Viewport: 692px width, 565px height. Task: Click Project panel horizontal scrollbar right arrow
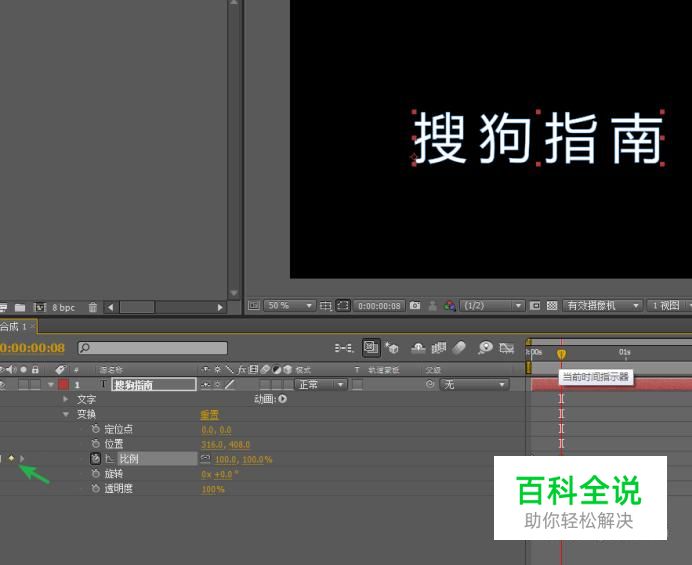click(x=220, y=307)
